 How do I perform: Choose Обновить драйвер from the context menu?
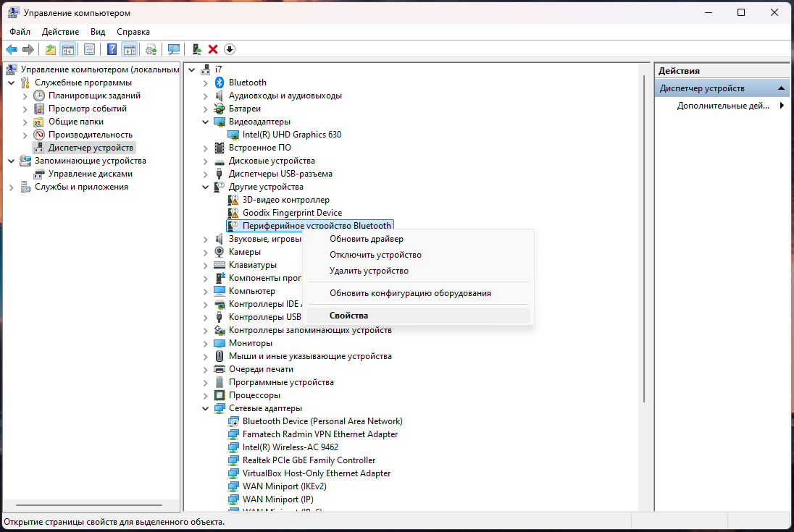(x=418, y=239)
